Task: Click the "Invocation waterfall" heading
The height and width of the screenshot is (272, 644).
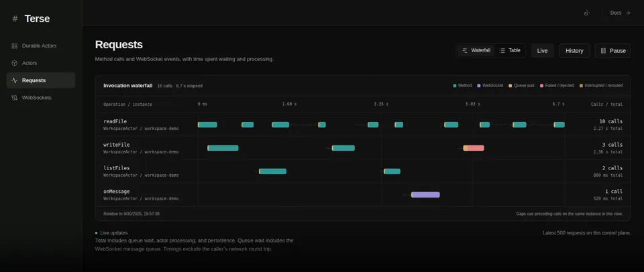Action: point(127,86)
